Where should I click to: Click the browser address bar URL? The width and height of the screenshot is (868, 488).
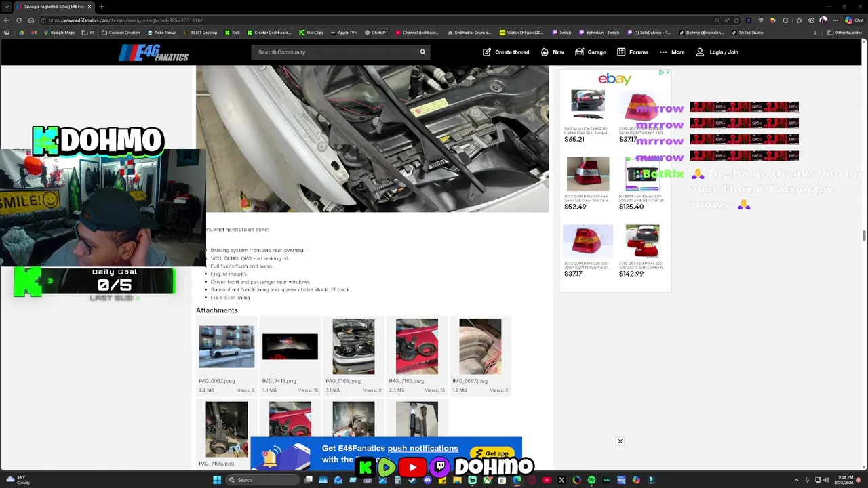point(125,20)
